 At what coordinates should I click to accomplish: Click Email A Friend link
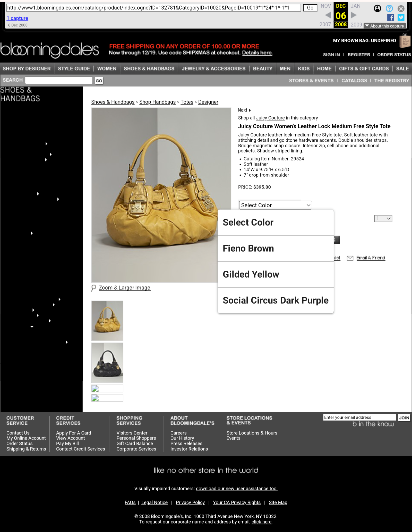[371, 258]
